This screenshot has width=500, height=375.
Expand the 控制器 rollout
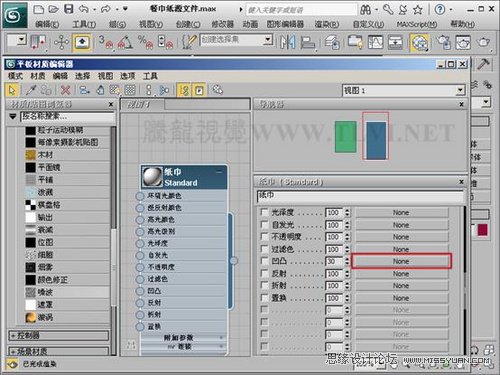(x=59, y=335)
